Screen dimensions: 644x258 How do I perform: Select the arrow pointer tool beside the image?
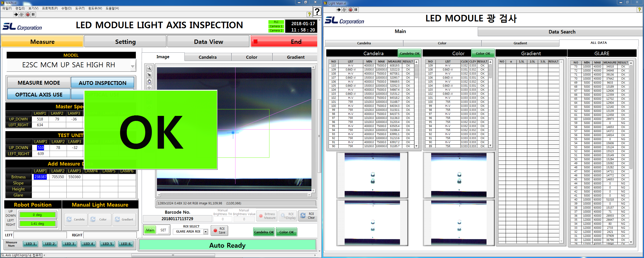tap(149, 75)
